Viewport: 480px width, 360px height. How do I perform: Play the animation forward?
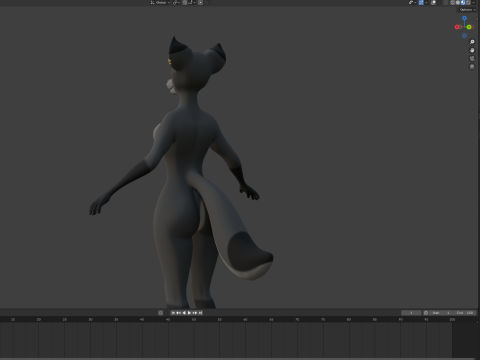click(189, 313)
